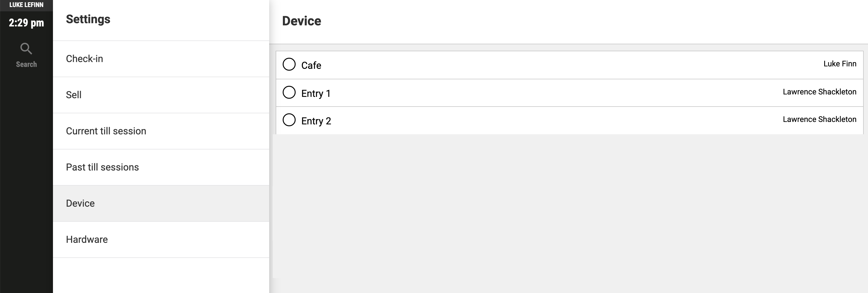Image resolution: width=868 pixels, height=293 pixels.
Task: Click Lawrence Shackleton on Entry 1 row
Action: click(819, 91)
